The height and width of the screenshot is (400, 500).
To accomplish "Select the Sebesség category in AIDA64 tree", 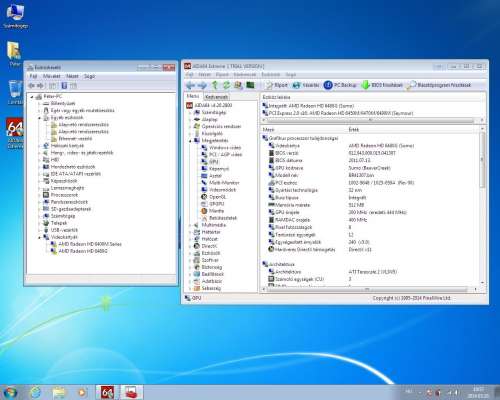I will (207, 288).
